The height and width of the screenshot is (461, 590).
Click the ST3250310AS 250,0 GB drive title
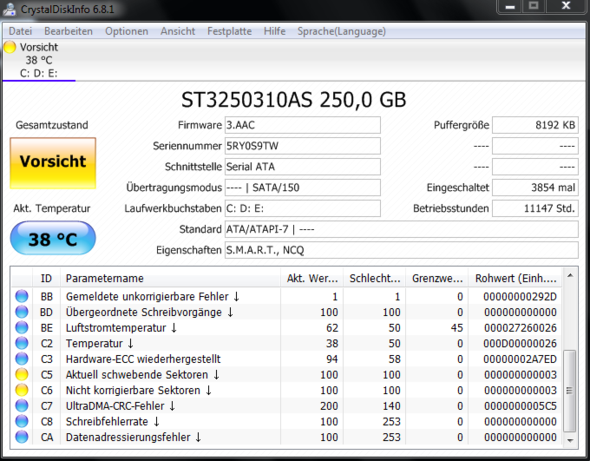point(293,100)
